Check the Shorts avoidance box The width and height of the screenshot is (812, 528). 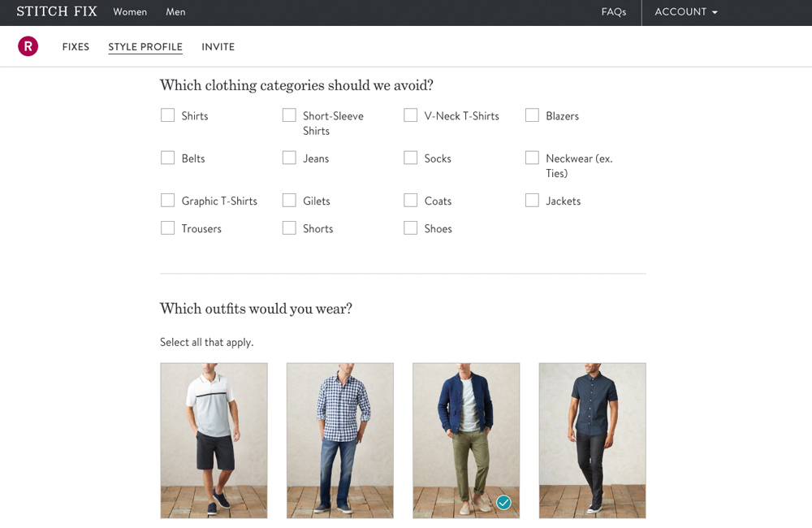tap(289, 228)
